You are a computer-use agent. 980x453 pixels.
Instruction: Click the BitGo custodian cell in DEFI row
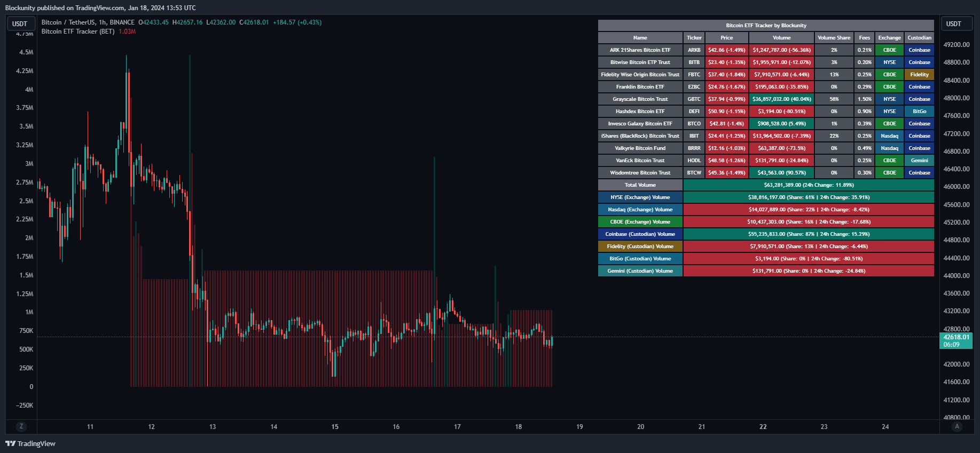(920, 112)
